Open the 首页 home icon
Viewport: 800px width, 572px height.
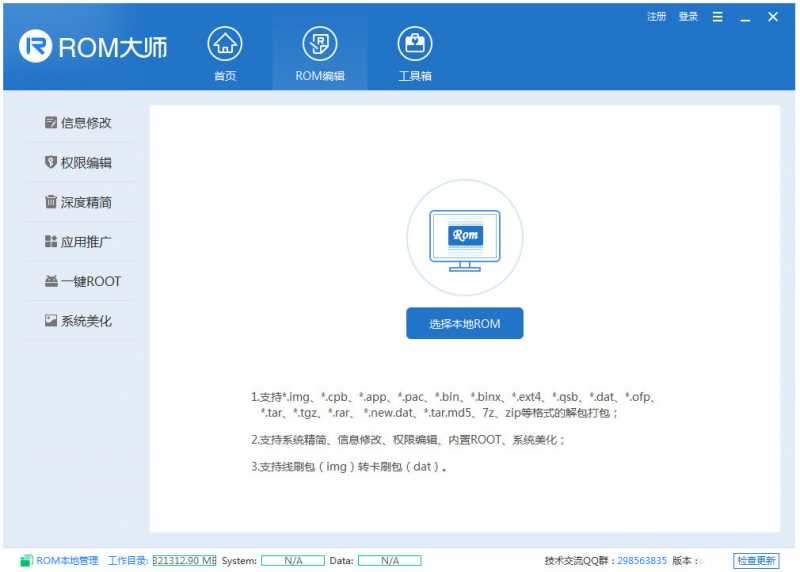[224, 43]
